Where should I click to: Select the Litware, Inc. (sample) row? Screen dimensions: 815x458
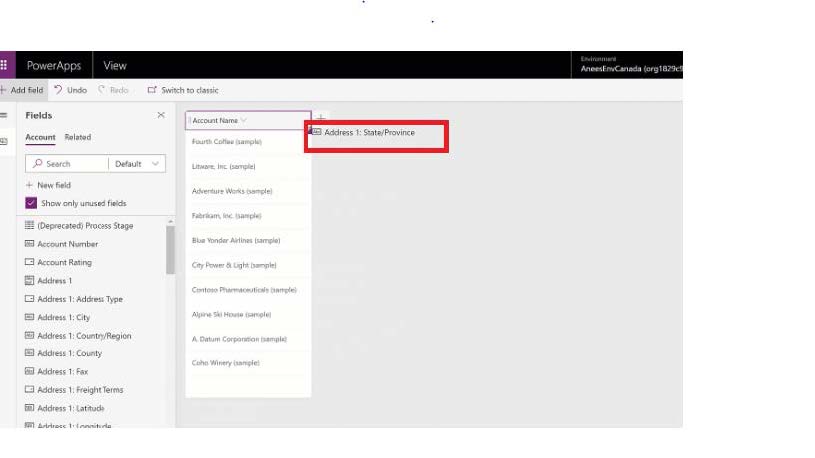[x=248, y=166]
